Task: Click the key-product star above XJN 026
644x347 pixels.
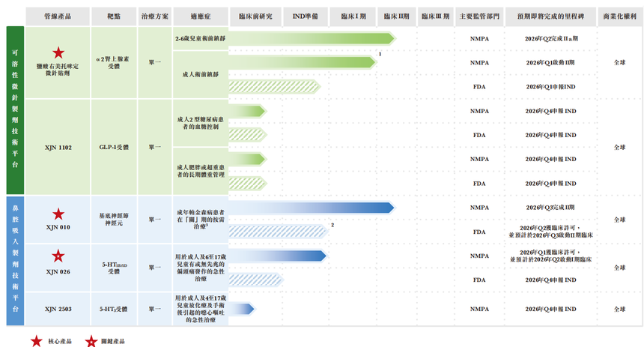Action: coord(58,256)
